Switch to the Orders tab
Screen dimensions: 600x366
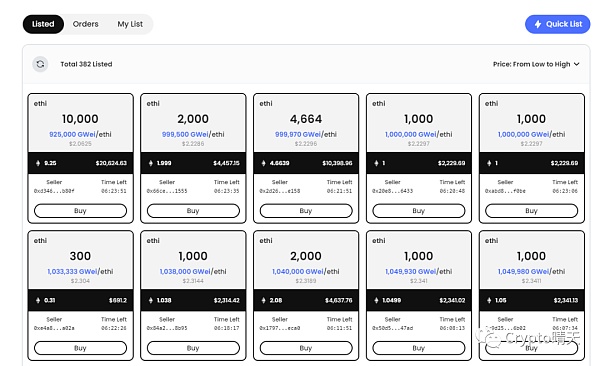(x=85, y=24)
